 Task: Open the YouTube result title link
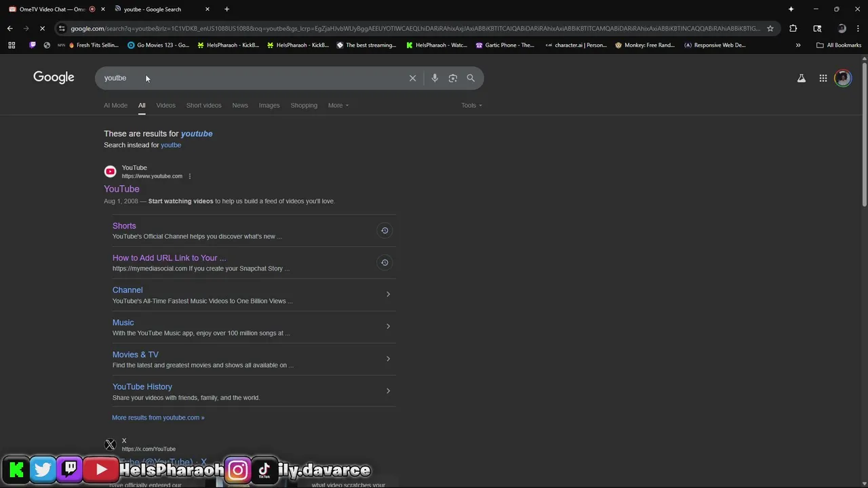[121, 189]
